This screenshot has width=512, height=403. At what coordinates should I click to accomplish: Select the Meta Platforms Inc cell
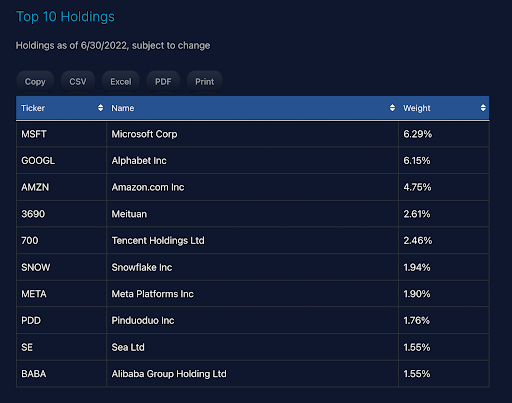252,294
